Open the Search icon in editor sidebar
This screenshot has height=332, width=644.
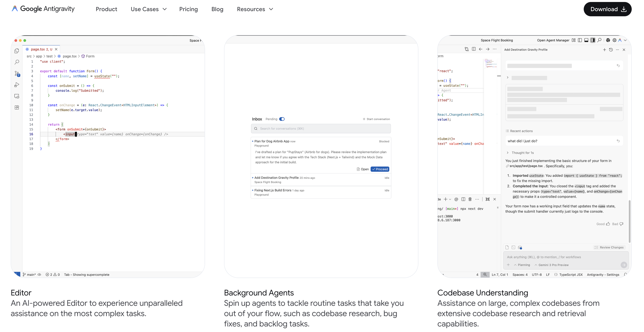click(x=17, y=62)
